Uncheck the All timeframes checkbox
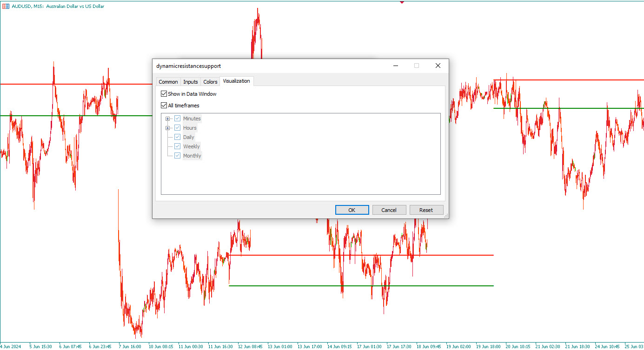 [x=164, y=106]
